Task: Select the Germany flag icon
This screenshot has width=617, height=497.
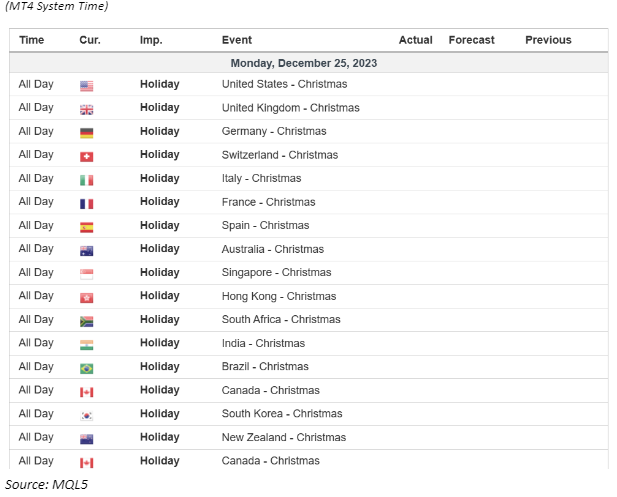Action: [86, 133]
